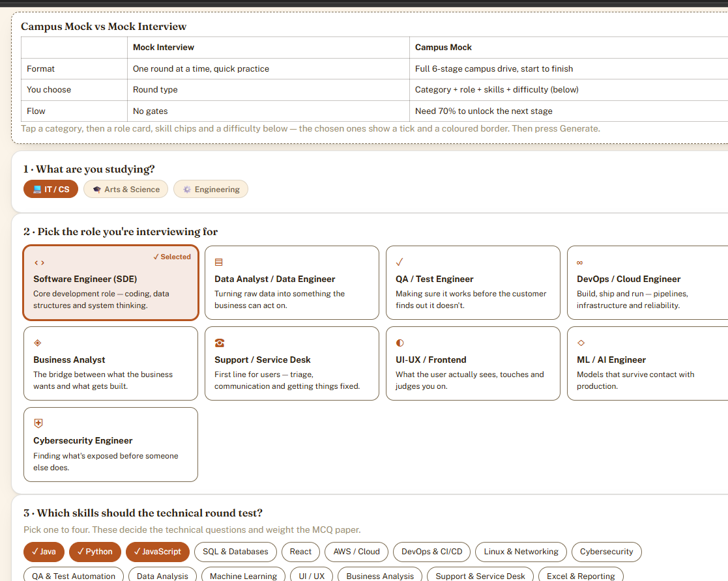Click the checkmark icon on QA / Test Engineer card

coord(400,262)
